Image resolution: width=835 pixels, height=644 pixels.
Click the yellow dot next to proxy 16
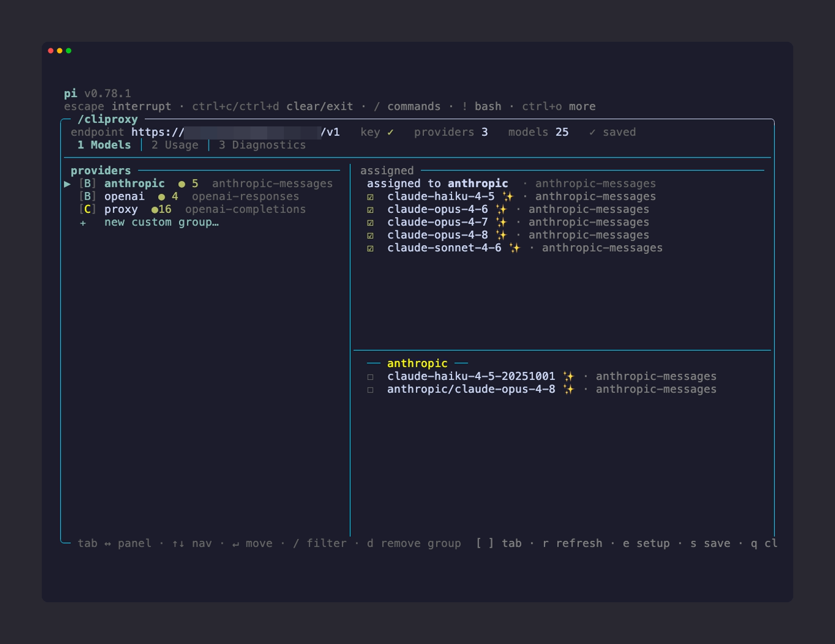154,210
